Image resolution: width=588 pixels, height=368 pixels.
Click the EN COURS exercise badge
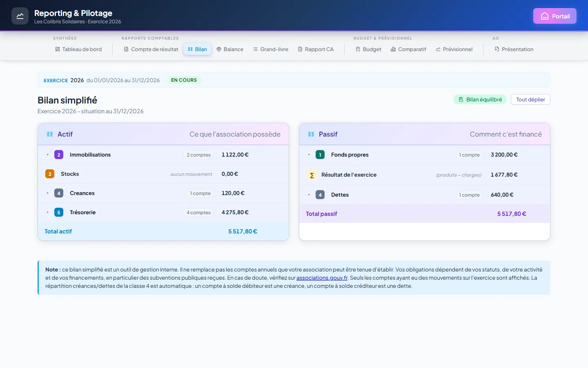click(184, 80)
